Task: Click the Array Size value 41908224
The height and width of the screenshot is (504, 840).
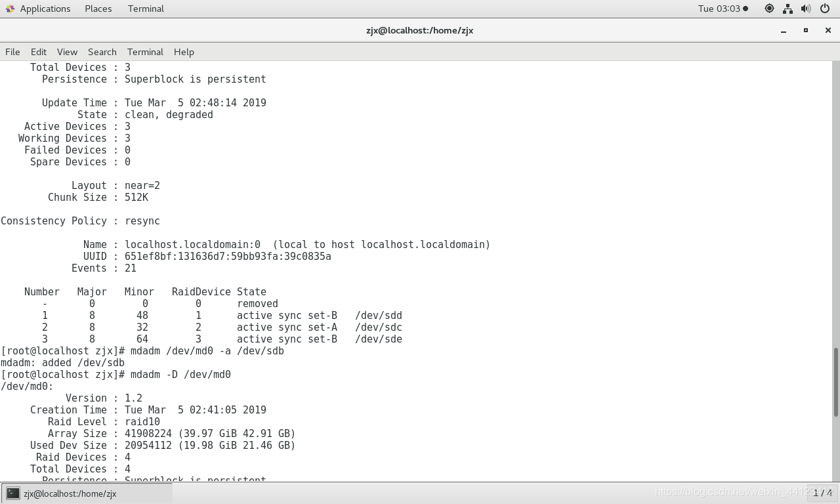Action: 148,434
